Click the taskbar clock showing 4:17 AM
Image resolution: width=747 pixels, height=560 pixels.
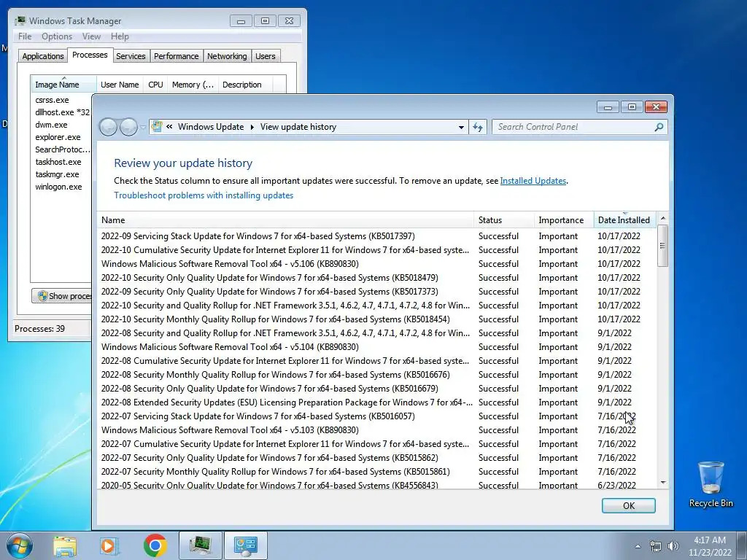709,546
